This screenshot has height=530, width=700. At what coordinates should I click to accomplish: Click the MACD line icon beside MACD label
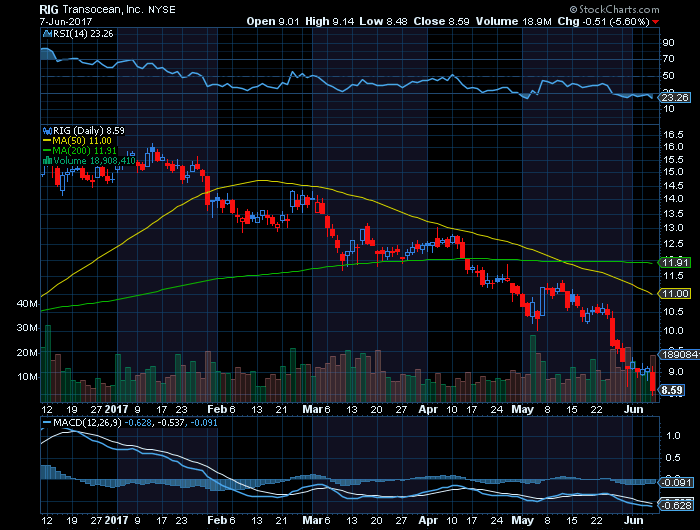tap(47, 422)
